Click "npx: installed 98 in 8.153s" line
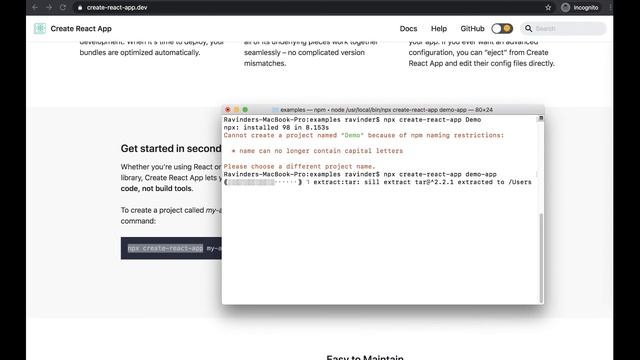 point(276,127)
